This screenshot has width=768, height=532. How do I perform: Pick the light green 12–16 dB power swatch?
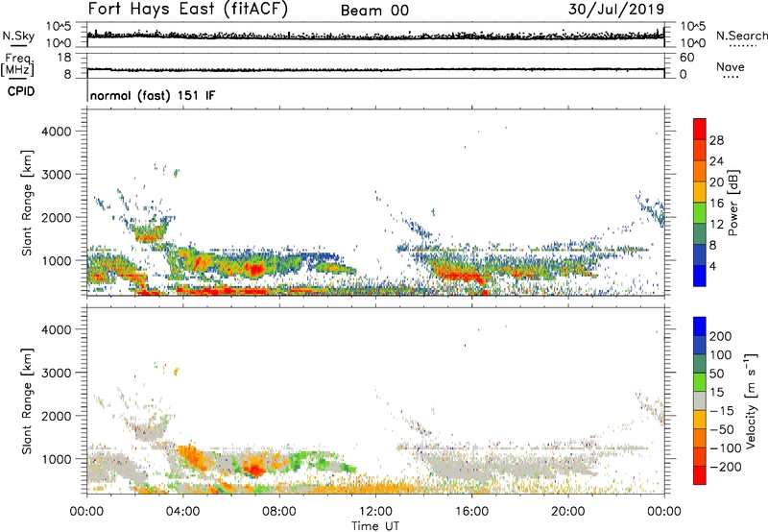(x=700, y=213)
